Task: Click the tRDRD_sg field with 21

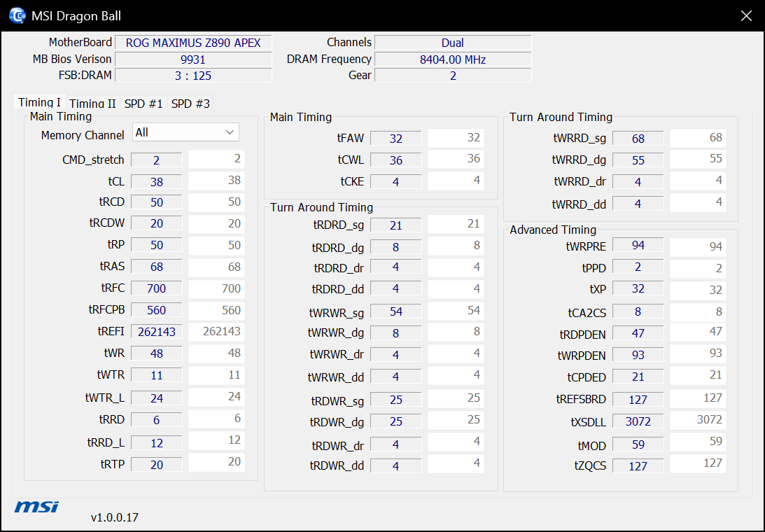Action: tap(395, 225)
